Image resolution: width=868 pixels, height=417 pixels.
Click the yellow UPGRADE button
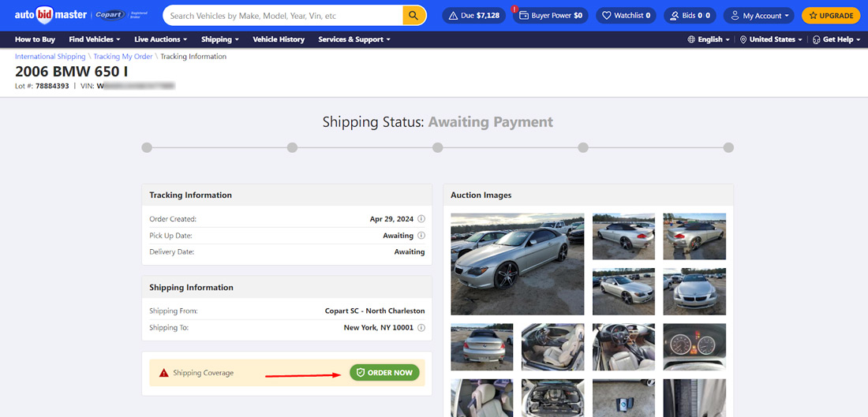pyautogui.click(x=831, y=16)
